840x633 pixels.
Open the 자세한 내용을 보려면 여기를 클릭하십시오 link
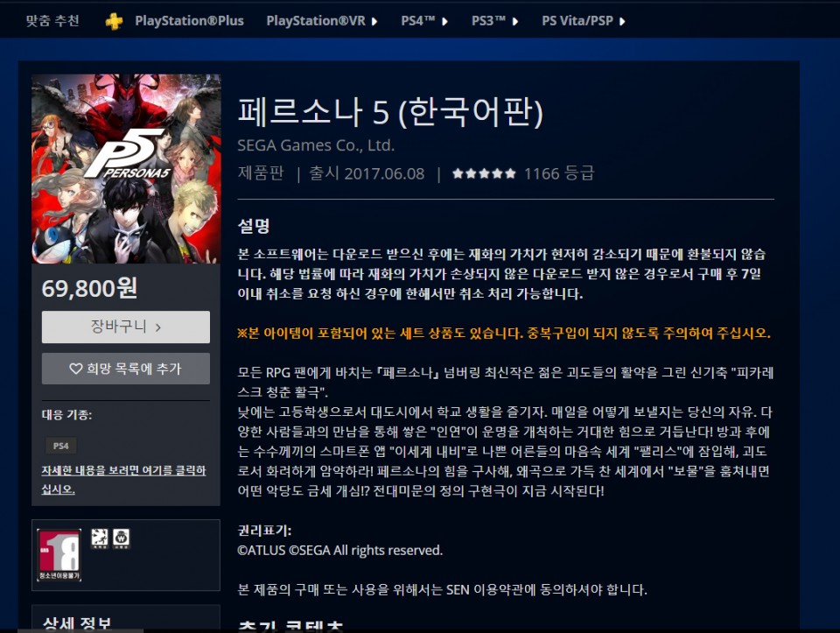[x=123, y=480]
